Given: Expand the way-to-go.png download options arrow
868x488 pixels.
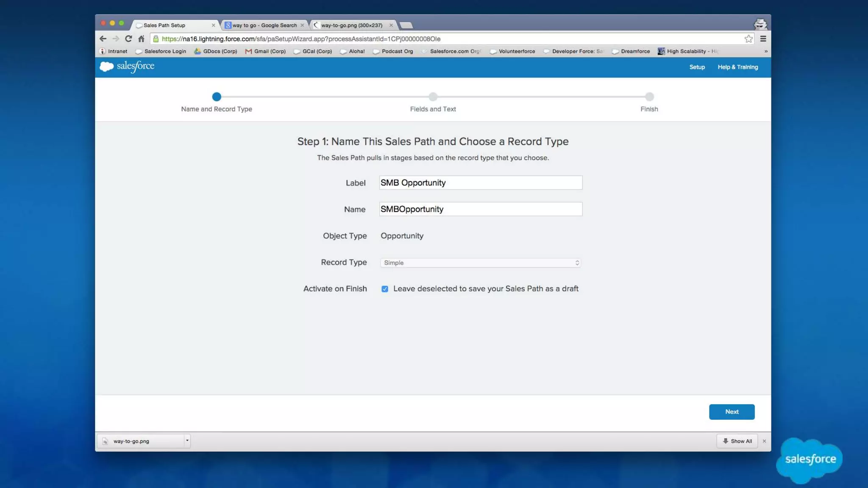Looking at the screenshot, I should [187, 441].
